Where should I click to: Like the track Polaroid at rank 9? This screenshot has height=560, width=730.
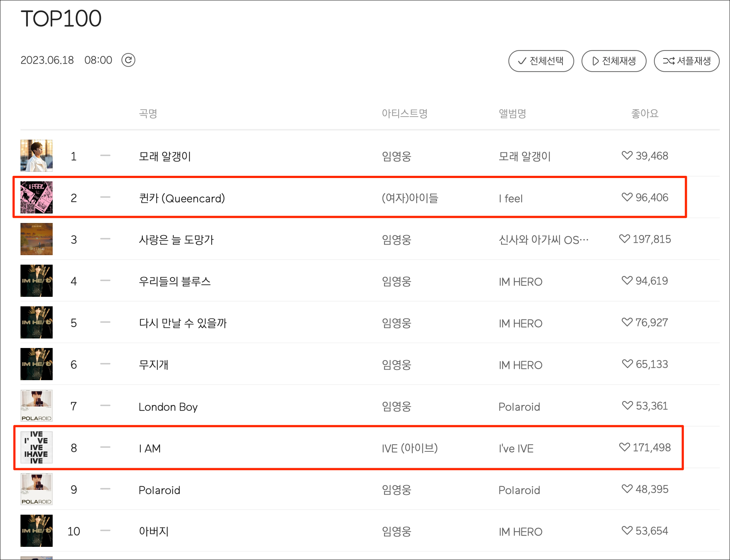[x=626, y=489]
